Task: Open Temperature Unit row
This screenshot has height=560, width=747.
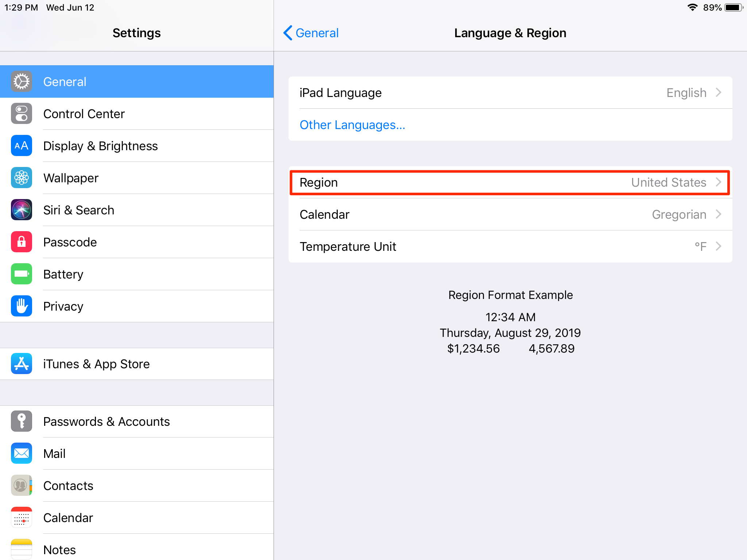Action: [x=510, y=246]
